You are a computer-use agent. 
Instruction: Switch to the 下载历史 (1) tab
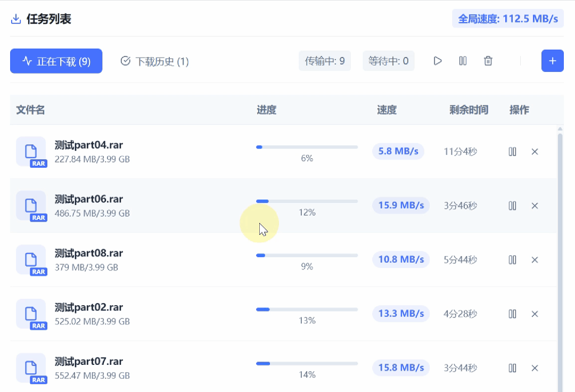click(x=155, y=61)
